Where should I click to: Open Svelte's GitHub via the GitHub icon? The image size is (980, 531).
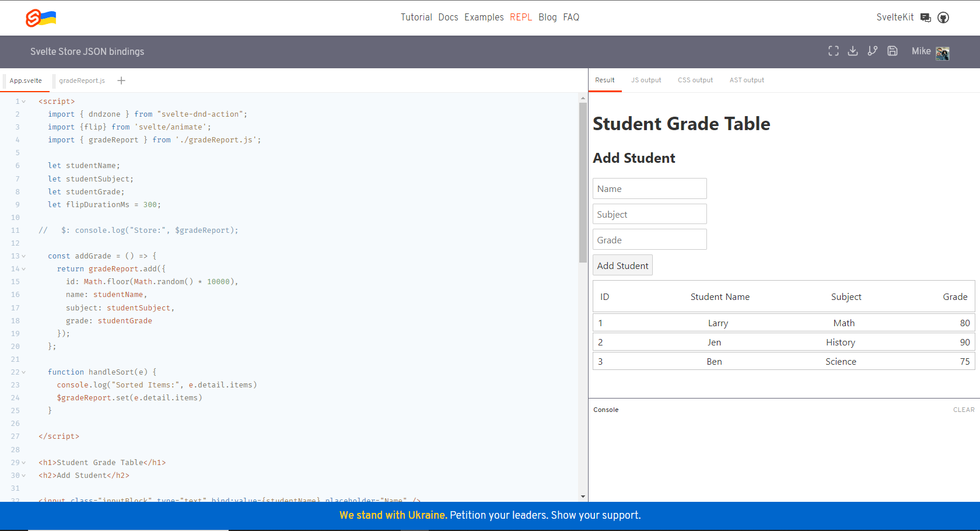pos(943,18)
